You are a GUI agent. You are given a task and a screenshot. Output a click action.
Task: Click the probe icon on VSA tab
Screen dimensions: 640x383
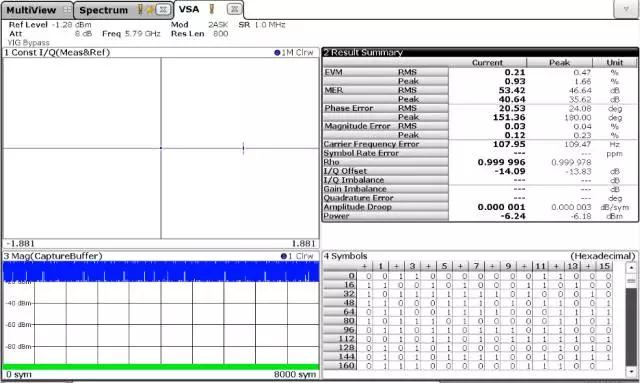[x=212, y=9]
